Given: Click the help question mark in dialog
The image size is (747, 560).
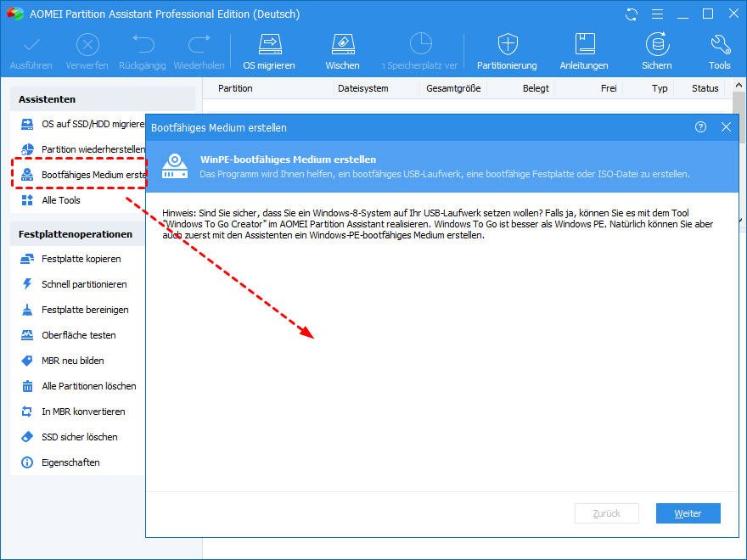Looking at the screenshot, I should pyautogui.click(x=700, y=127).
